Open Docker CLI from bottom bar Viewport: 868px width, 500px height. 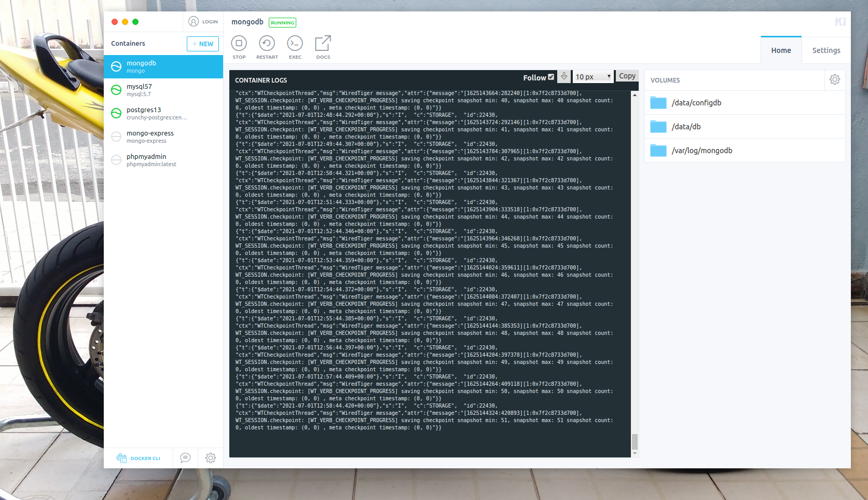[139, 458]
